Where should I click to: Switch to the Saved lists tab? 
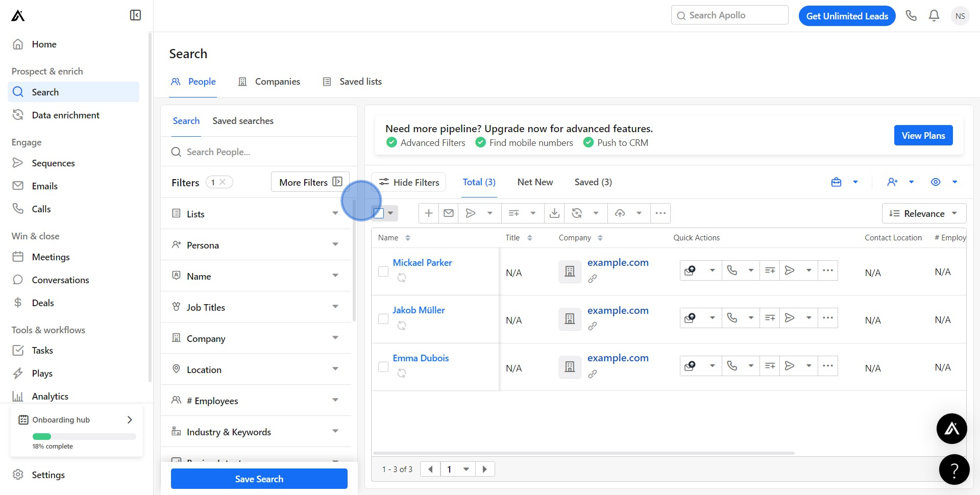[352, 82]
